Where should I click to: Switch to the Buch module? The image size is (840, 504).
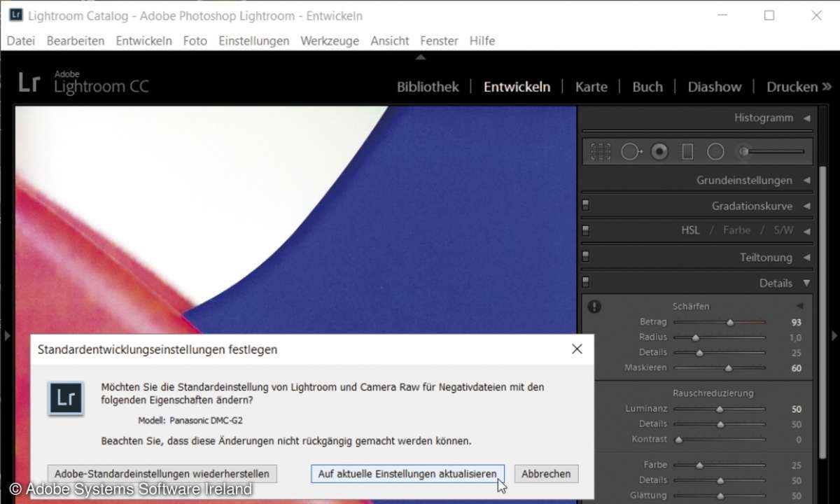coord(647,87)
